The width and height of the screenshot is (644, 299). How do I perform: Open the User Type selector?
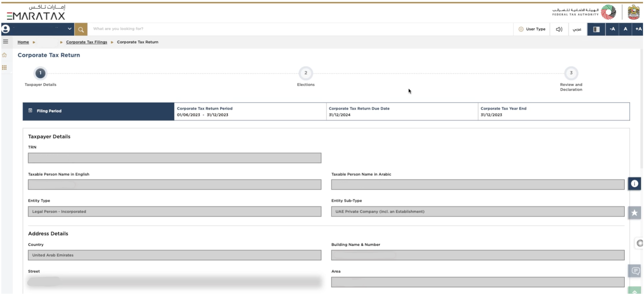coord(532,29)
